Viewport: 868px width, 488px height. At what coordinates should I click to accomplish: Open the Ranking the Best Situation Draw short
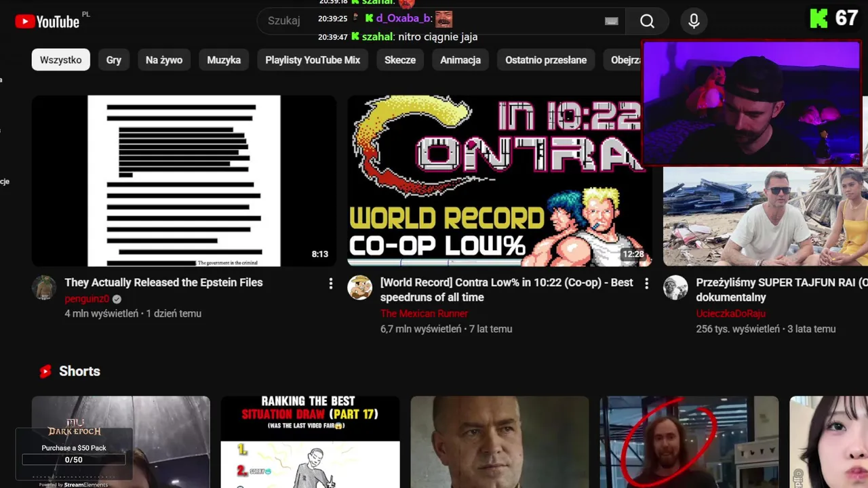310,442
